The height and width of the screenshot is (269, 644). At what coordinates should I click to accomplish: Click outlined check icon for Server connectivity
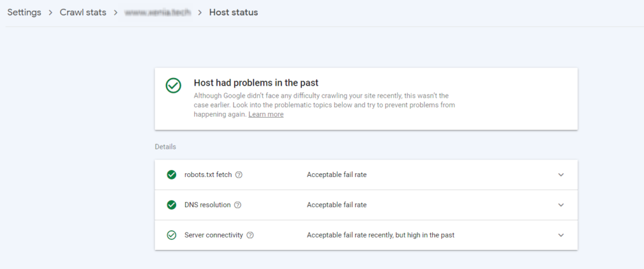(x=172, y=235)
